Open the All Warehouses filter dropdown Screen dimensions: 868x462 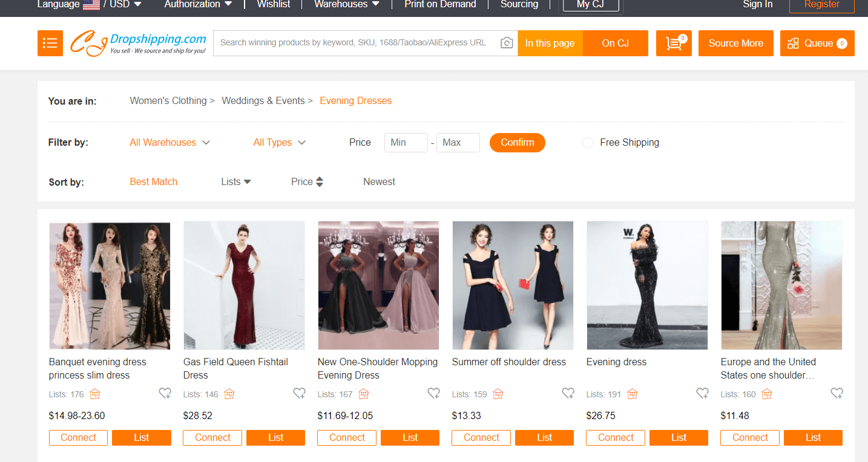tap(169, 143)
